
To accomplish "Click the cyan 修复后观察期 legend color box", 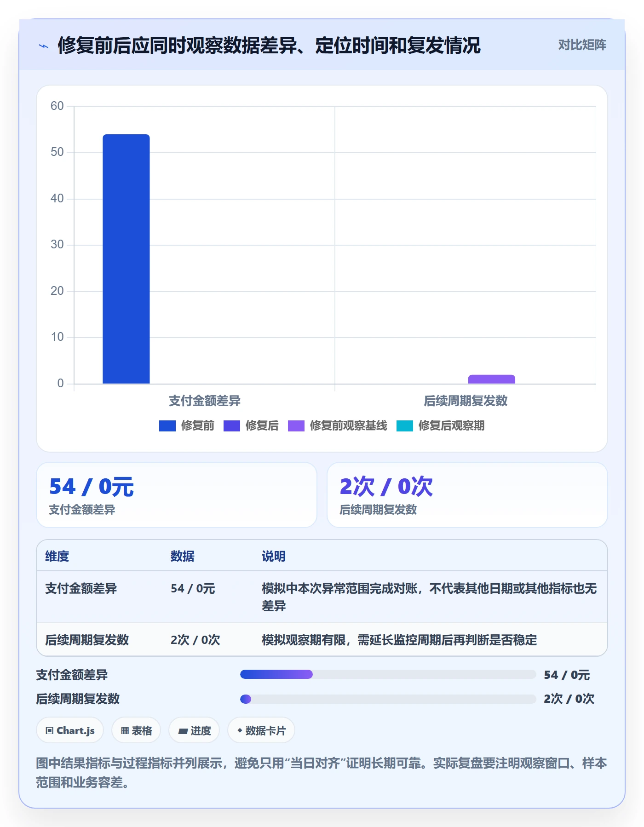I will [405, 426].
